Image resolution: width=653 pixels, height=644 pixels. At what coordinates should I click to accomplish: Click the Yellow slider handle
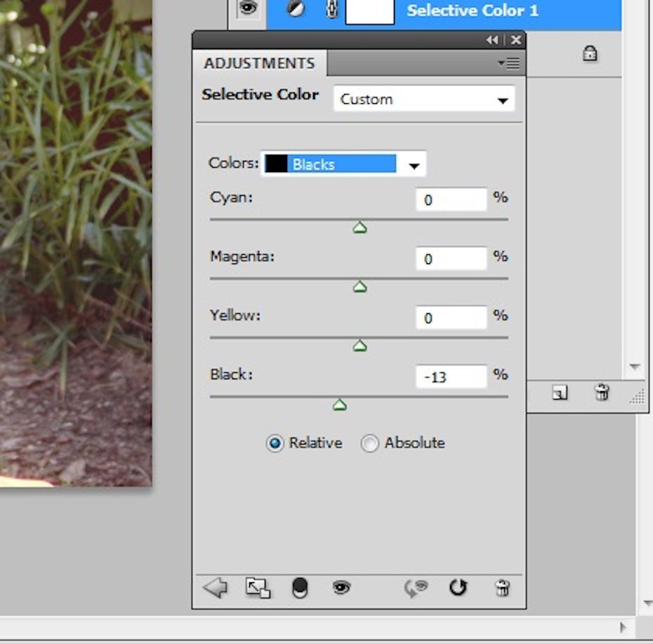pos(360,346)
